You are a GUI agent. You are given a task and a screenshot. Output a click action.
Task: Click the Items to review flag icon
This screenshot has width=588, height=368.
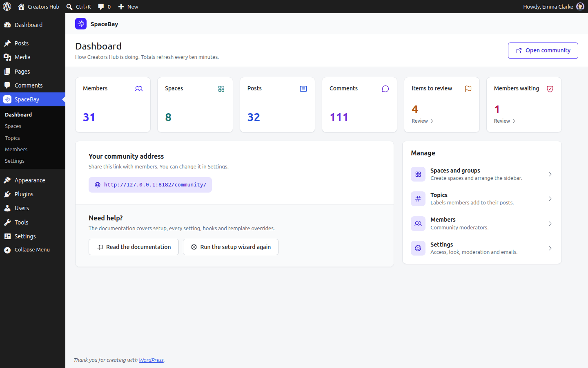[468, 89]
